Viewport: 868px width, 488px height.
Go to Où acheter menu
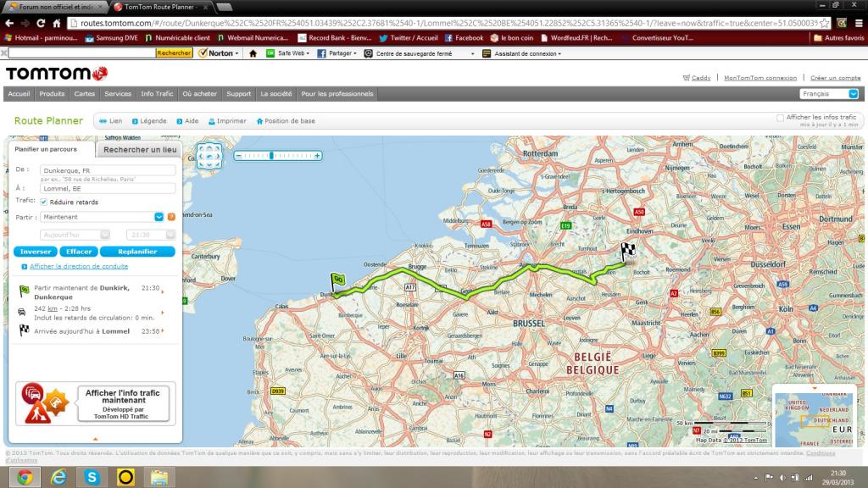pyautogui.click(x=200, y=94)
